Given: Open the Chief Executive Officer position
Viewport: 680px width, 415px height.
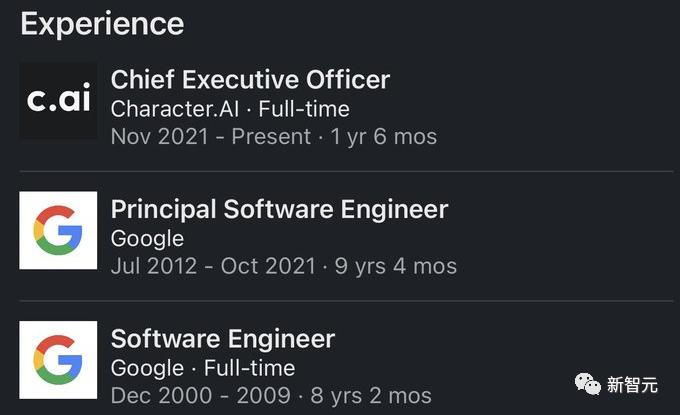Looking at the screenshot, I should click(250, 79).
